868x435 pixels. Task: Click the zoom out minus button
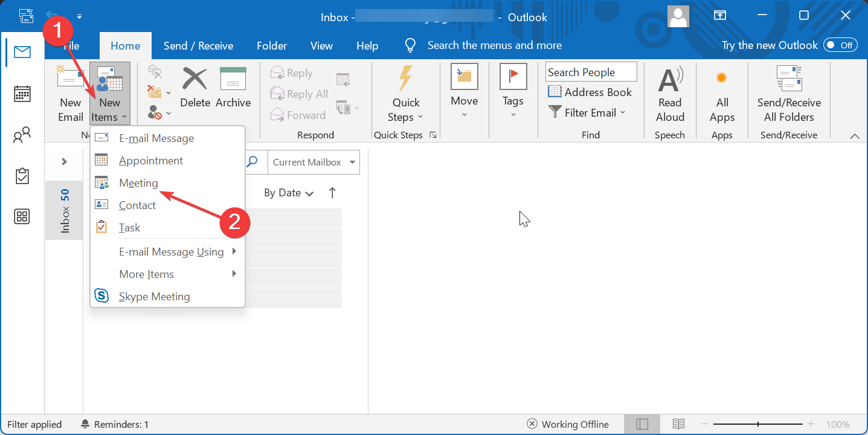coord(705,424)
